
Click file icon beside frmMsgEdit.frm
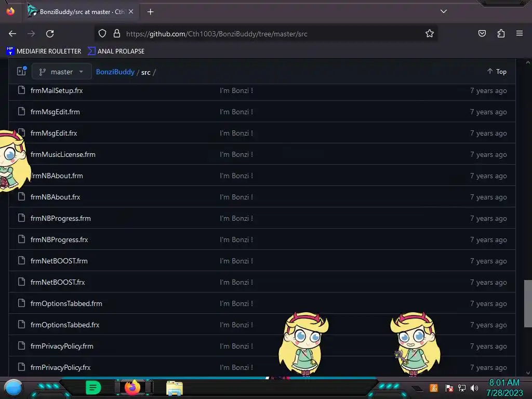point(21,112)
